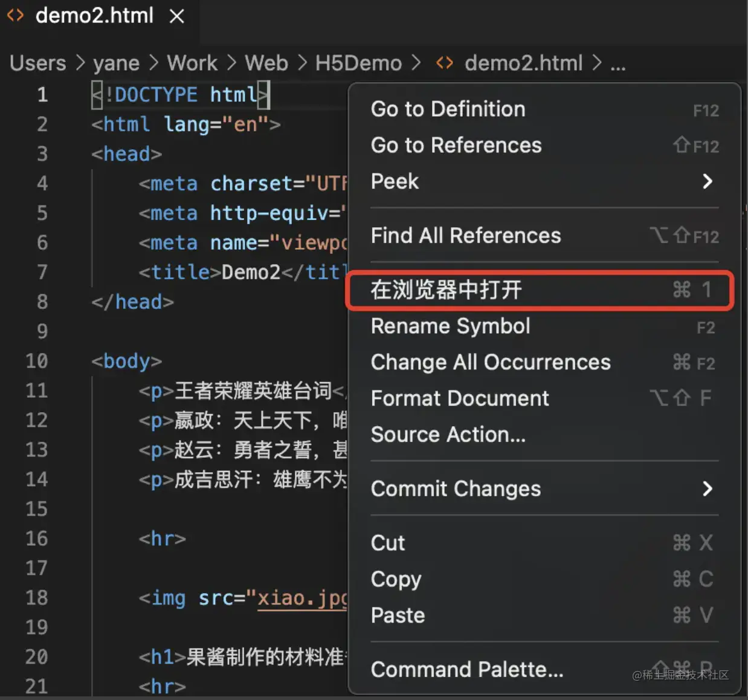Choose Go to Definition
This screenshot has width=748, height=700.
click(448, 109)
